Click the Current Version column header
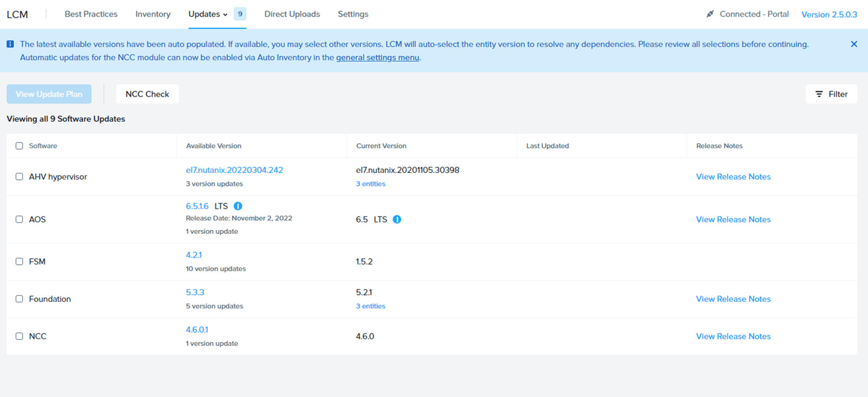Image resolution: width=868 pixels, height=397 pixels. tap(381, 146)
